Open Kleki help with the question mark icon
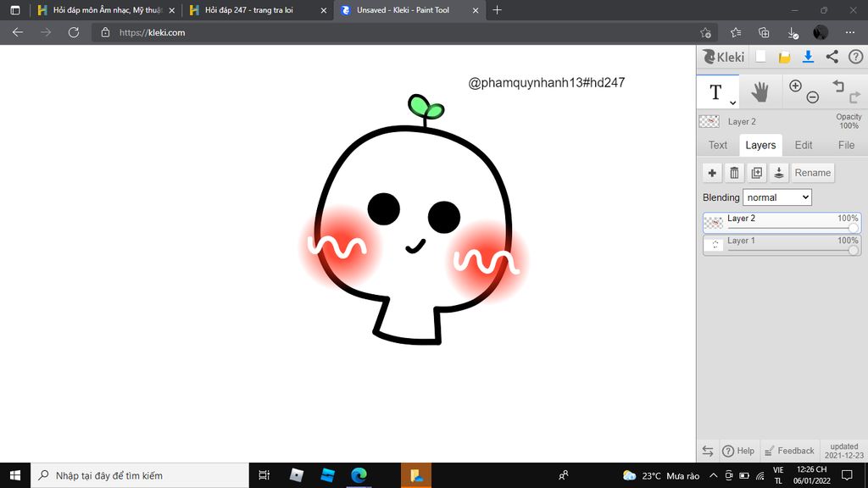This screenshot has width=868, height=488. point(855,57)
